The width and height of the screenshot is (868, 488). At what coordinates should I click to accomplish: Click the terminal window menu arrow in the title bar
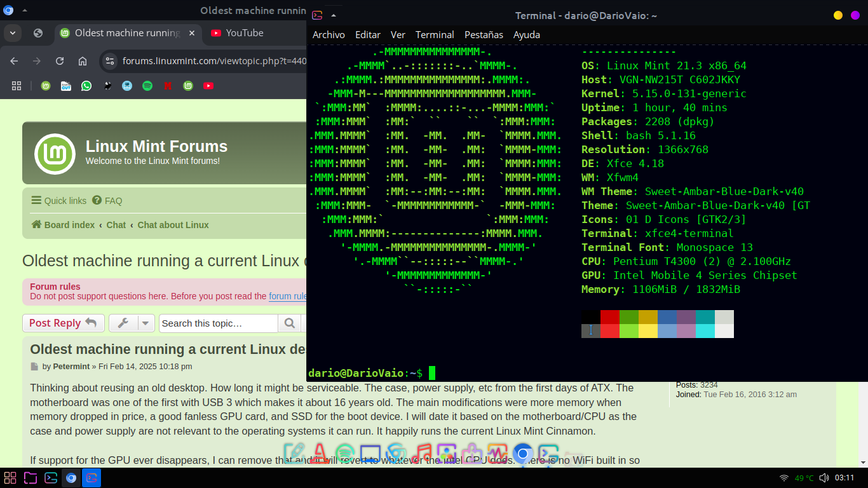[334, 15]
